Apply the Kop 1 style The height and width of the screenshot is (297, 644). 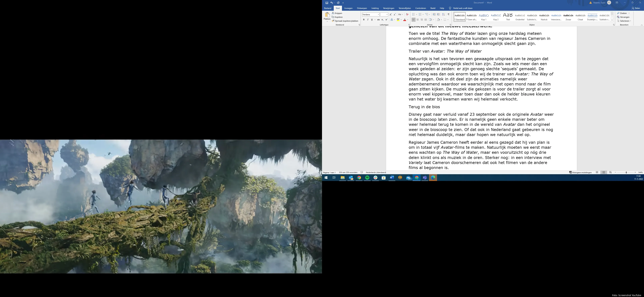(484, 17)
